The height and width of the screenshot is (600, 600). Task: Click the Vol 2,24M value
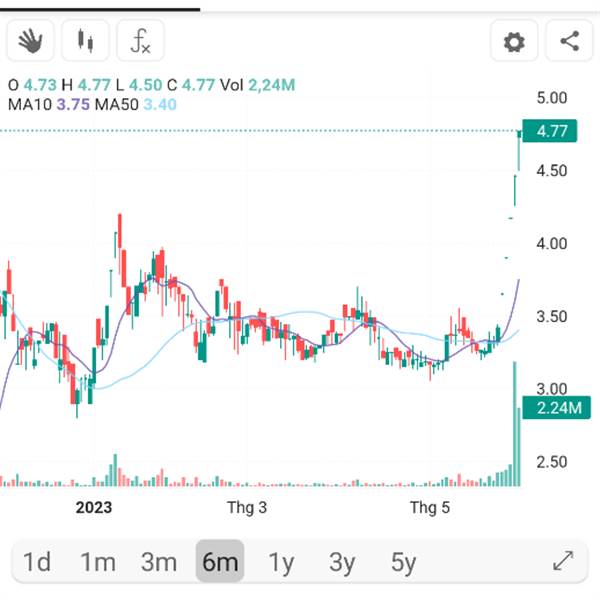click(258, 85)
